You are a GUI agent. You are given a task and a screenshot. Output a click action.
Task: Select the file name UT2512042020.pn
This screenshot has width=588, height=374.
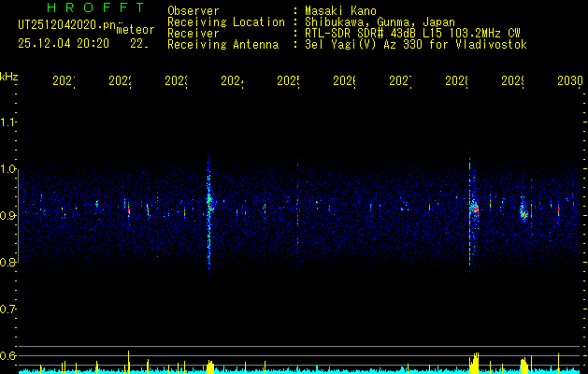(x=67, y=24)
